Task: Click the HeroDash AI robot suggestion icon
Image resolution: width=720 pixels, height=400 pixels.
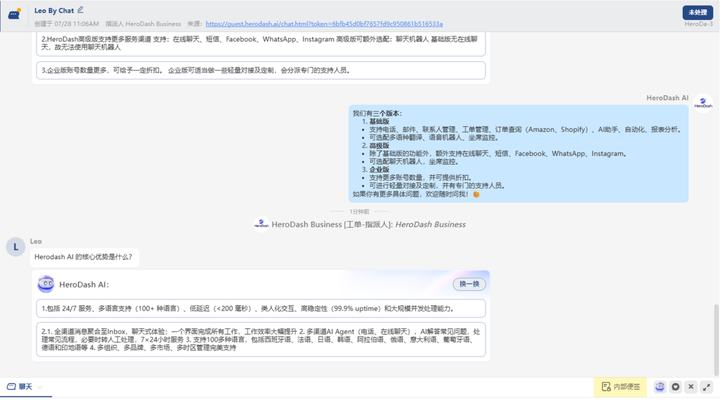Action: 46,284
